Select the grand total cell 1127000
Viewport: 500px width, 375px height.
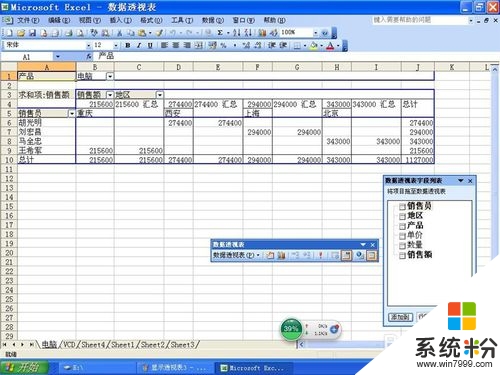(418, 160)
